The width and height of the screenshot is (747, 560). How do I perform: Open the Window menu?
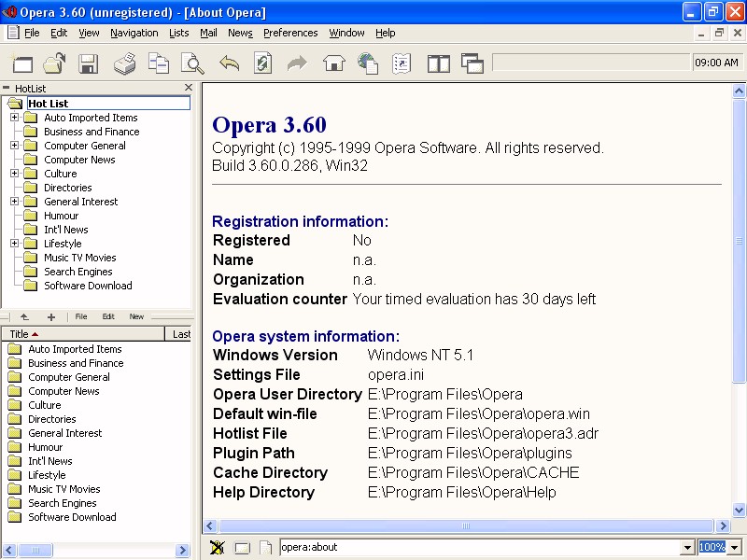click(x=346, y=33)
